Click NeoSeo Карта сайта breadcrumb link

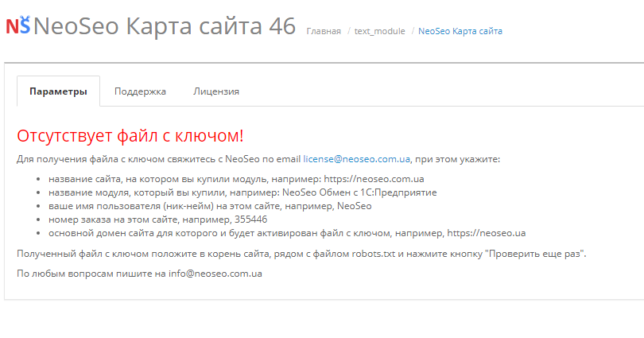460,31
